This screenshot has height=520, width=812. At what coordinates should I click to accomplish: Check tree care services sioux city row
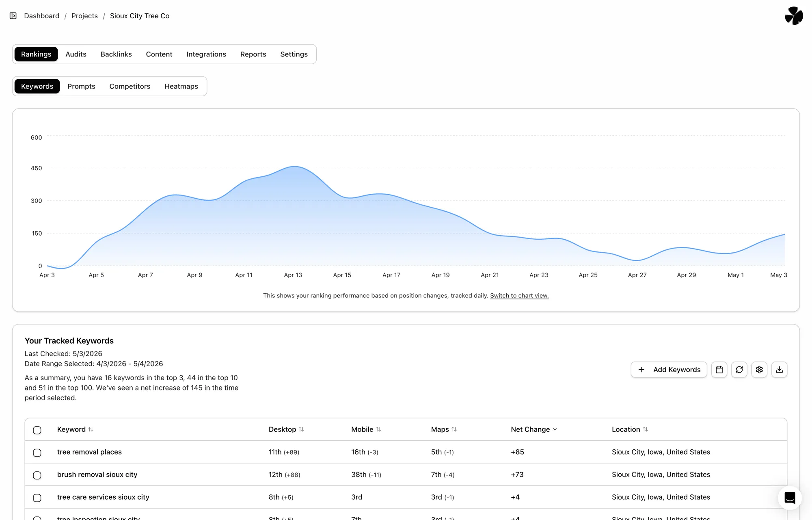37,498
